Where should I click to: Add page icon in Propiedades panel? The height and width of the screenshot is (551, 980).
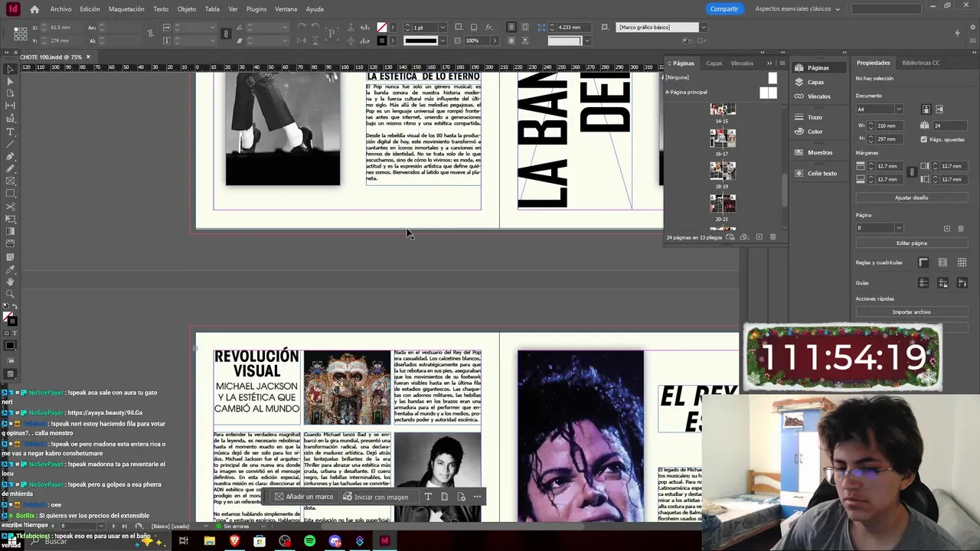947,228
